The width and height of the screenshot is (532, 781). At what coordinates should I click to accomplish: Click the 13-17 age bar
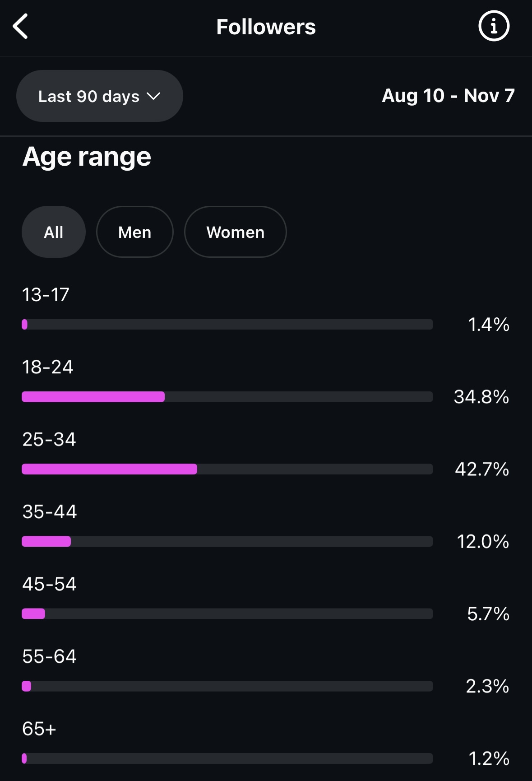[227, 324]
